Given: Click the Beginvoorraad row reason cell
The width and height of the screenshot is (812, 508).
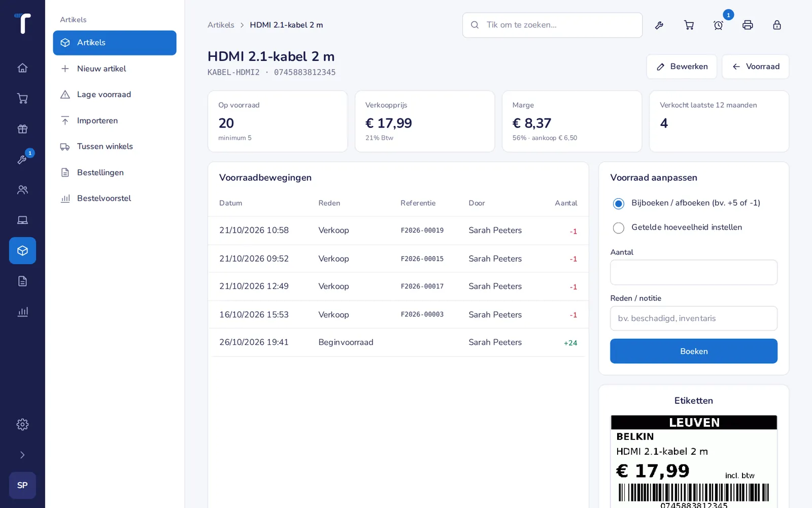Looking at the screenshot, I should (346, 342).
